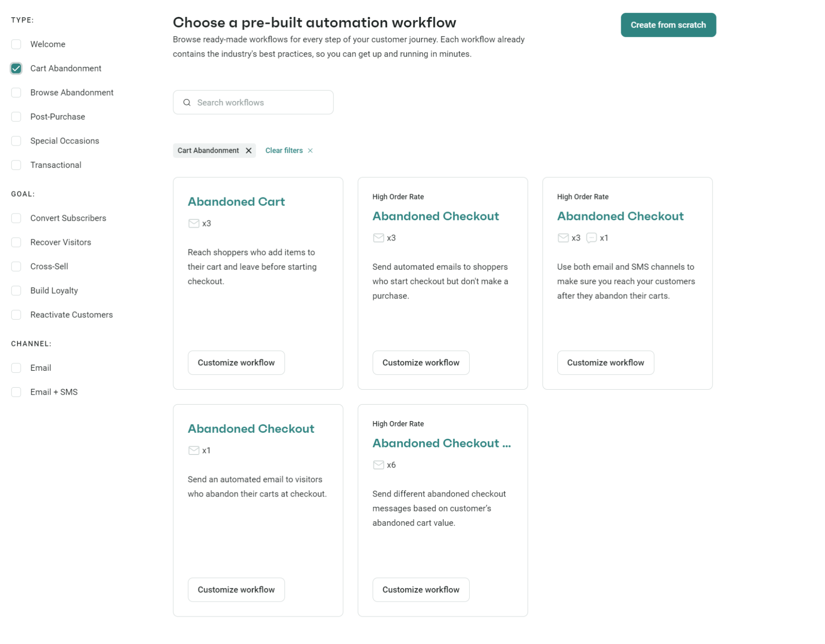Enable the Browse Abandonment filter
The width and height of the screenshot is (825, 644).
point(16,92)
